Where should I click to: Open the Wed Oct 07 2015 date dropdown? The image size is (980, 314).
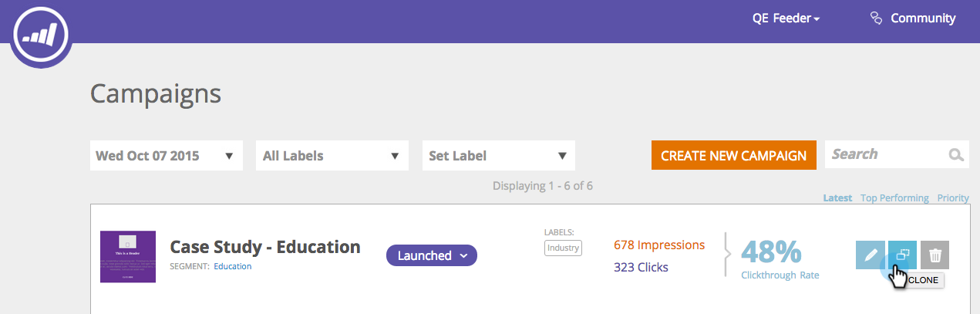pyautogui.click(x=167, y=155)
